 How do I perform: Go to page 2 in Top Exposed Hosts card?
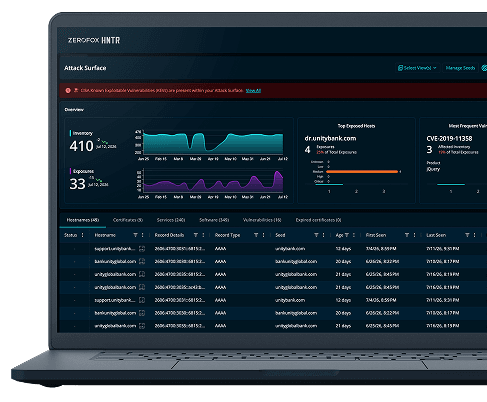(356, 191)
